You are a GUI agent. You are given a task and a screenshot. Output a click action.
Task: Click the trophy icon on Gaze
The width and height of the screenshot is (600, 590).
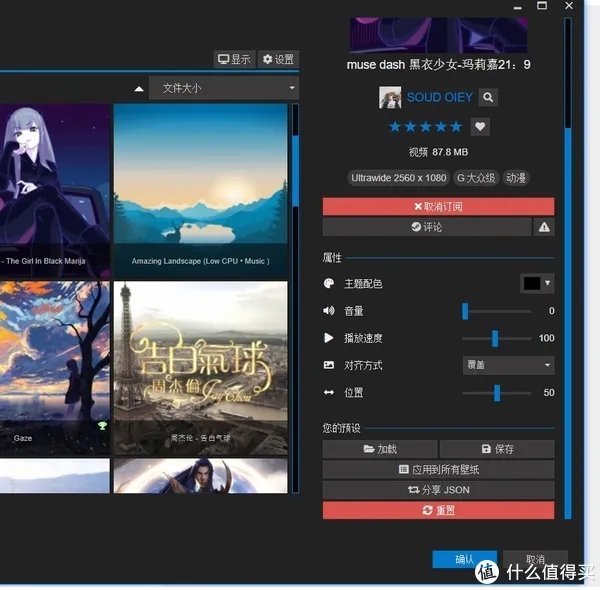102,425
